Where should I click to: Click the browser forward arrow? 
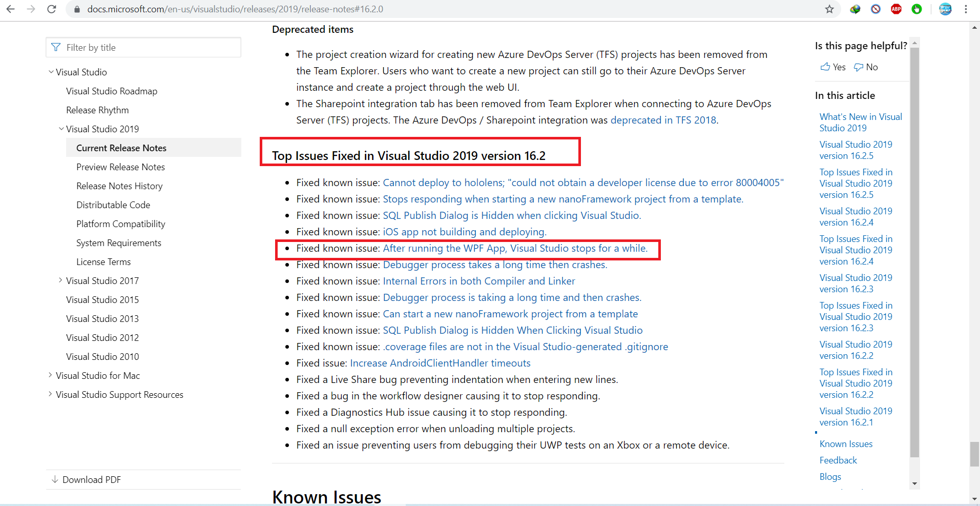click(x=31, y=9)
